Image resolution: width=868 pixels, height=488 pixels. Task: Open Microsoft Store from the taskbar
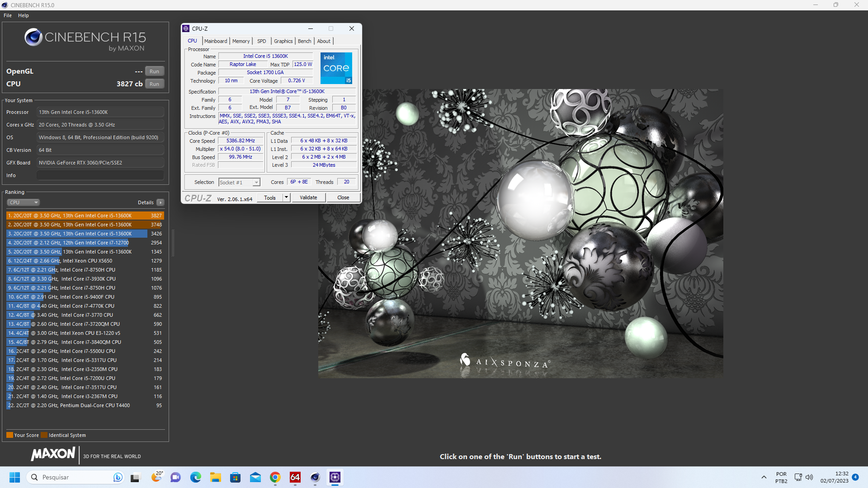pos(235,477)
